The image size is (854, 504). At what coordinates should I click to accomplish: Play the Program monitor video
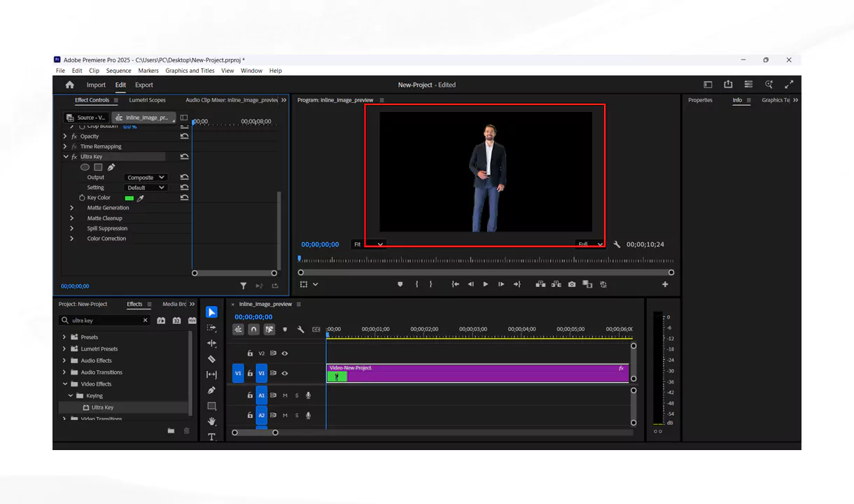coord(486,284)
